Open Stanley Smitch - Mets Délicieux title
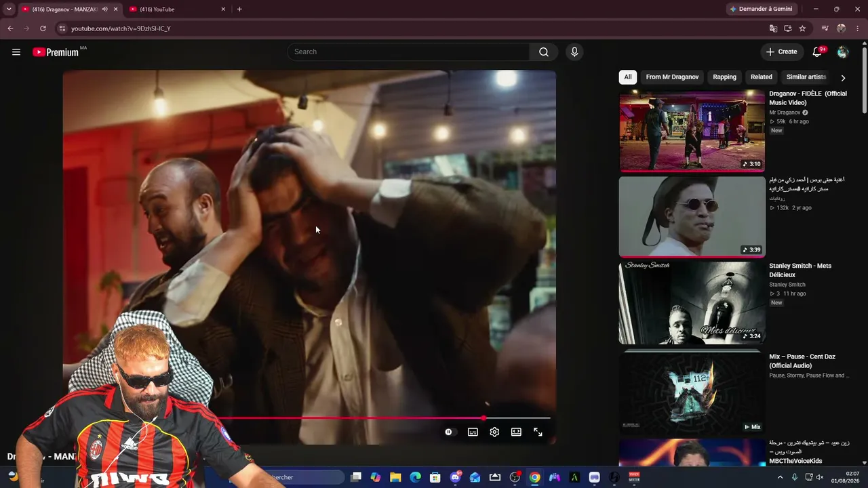Screen dimensions: 868x488 pyautogui.click(x=800, y=270)
